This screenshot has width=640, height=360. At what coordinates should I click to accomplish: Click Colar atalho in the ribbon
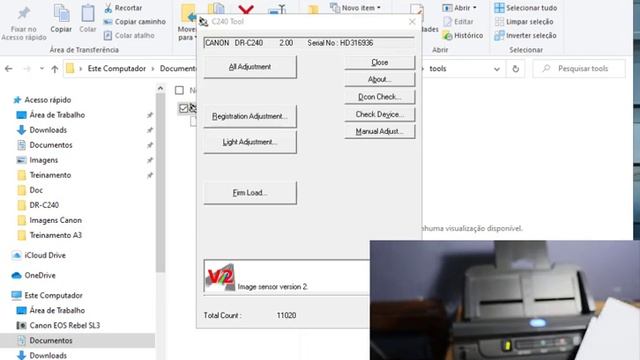tap(129, 36)
